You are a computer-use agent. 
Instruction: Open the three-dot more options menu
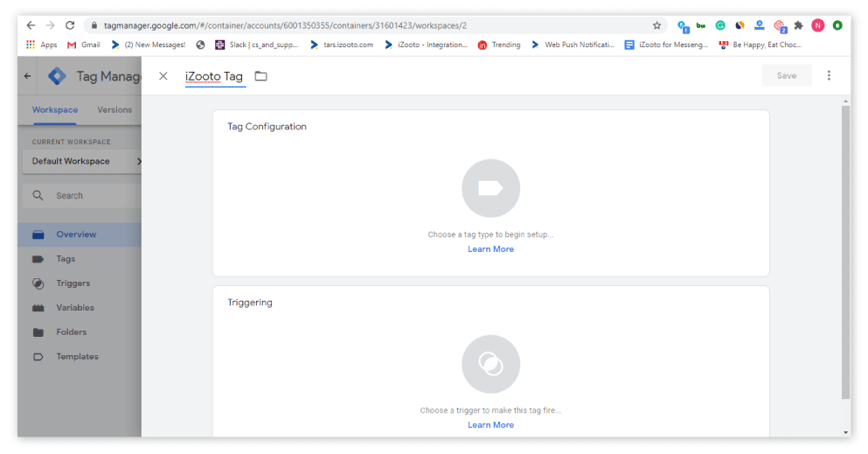pos(829,76)
